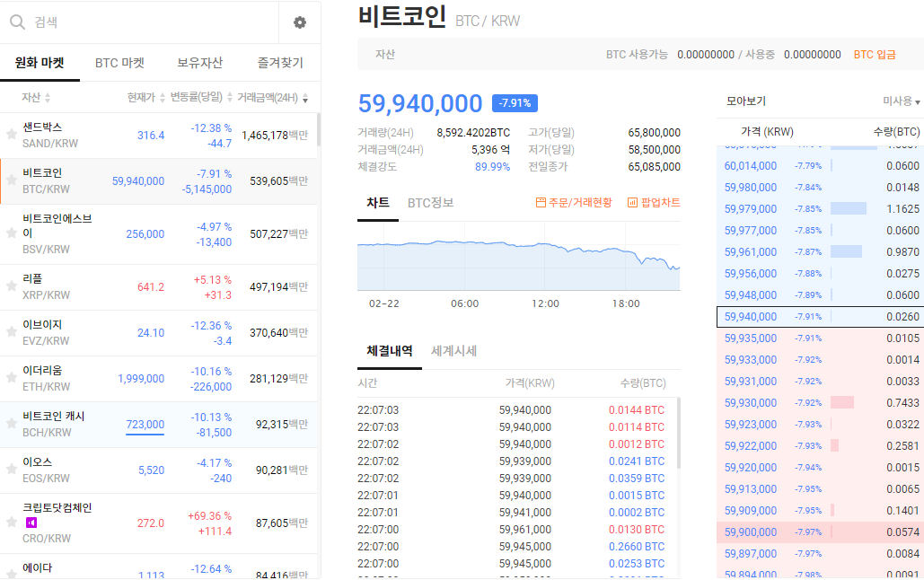Select the 리플 XRP/KRW market row
Screen dimensions: 924x580
pyautogui.click(x=159, y=287)
